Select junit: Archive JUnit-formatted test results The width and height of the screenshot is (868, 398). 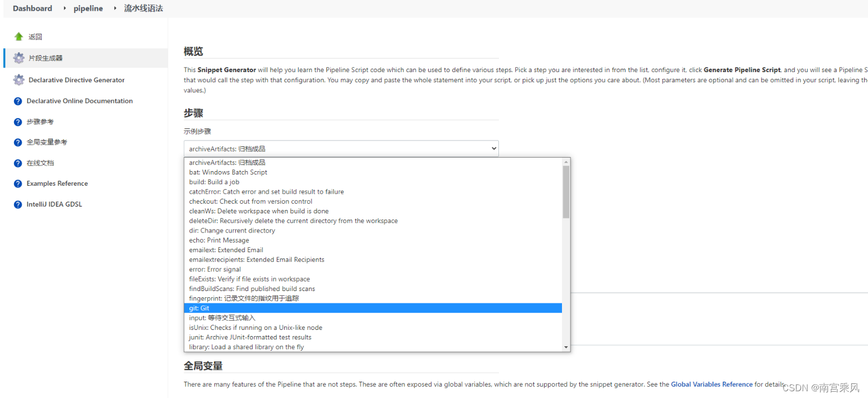click(x=373, y=337)
